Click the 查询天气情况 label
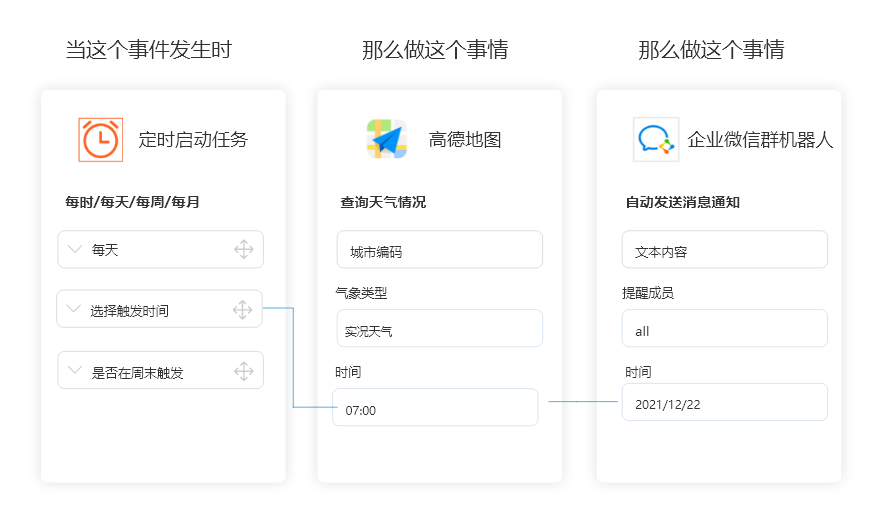This screenshot has width=884, height=526. pyautogui.click(x=383, y=202)
